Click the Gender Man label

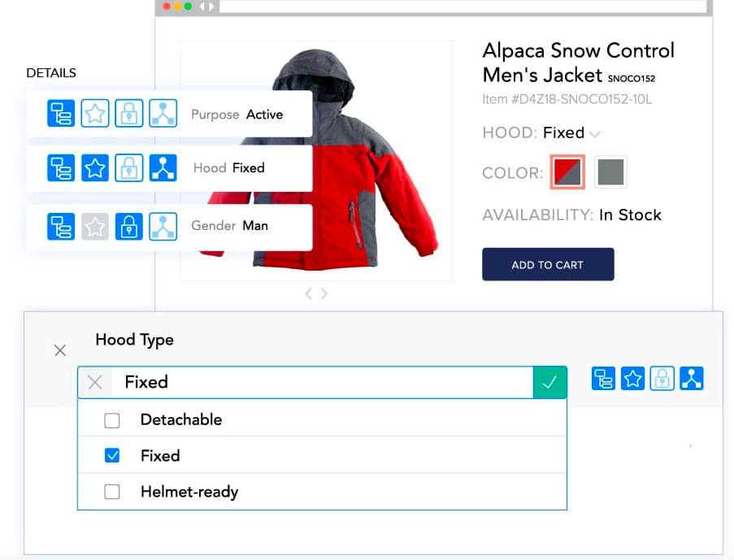click(x=229, y=226)
